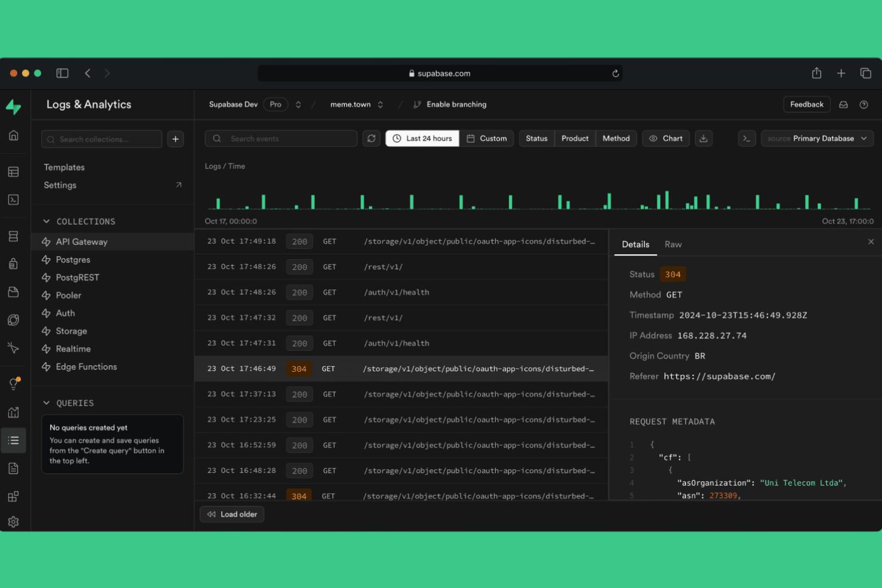Open the Table Editor from the sidebar

click(x=13, y=171)
